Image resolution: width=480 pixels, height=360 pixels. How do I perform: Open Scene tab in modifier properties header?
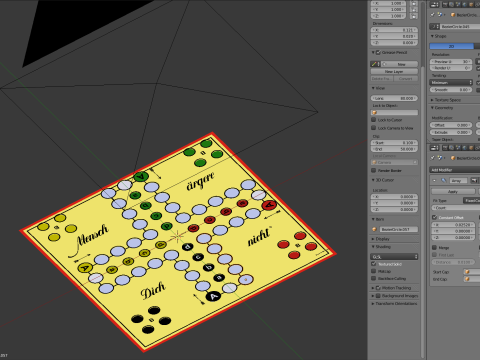(x=458, y=148)
